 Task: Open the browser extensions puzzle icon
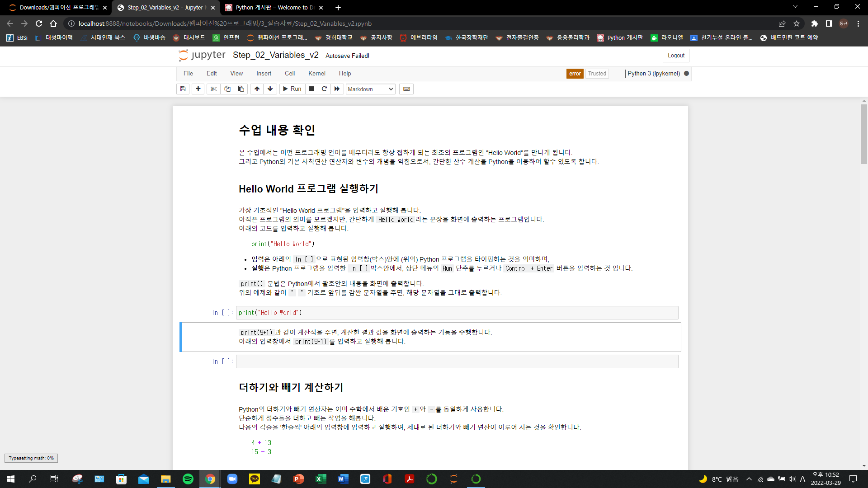click(815, 23)
